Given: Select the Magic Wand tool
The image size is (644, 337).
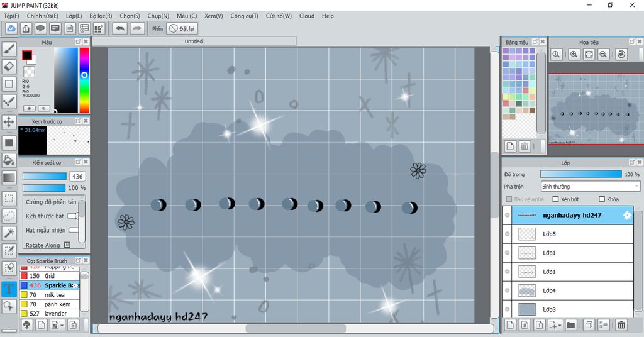Looking at the screenshot, I should [9, 233].
